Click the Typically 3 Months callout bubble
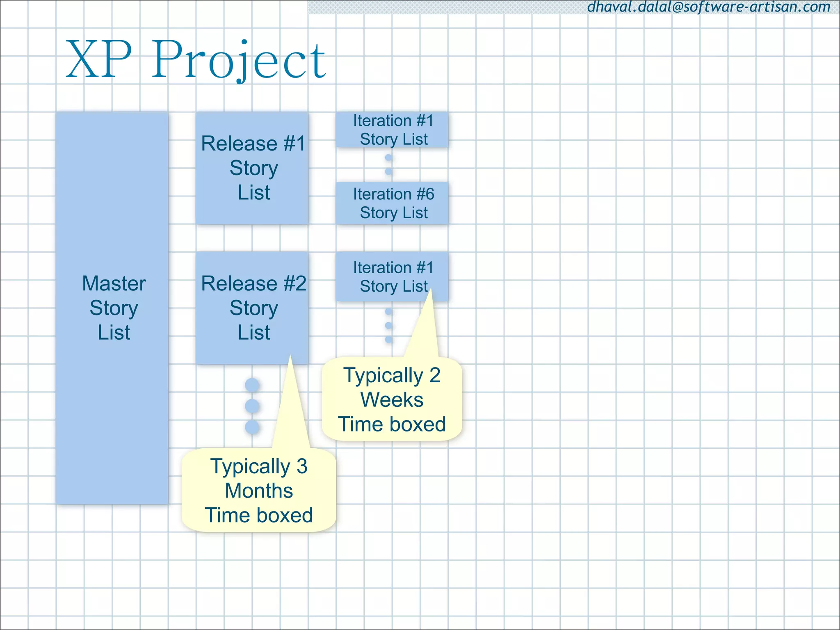The height and width of the screenshot is (630, 840). (259, 491)
